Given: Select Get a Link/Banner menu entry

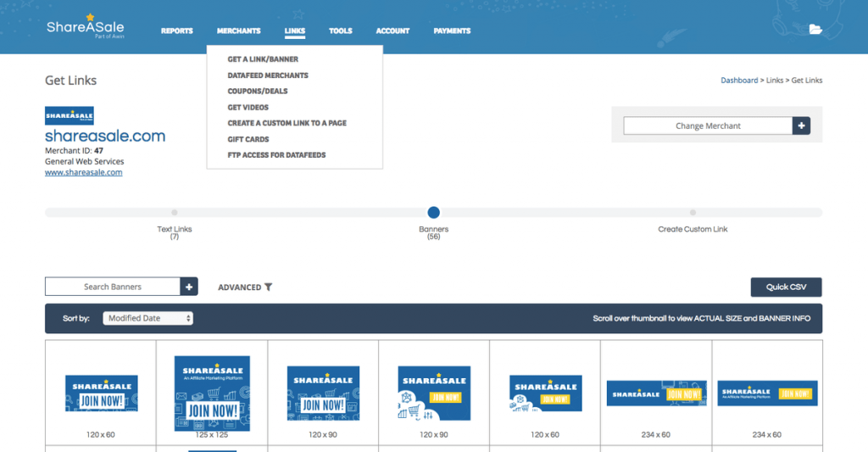Looking at the screenshot, I should click(263, 59).
